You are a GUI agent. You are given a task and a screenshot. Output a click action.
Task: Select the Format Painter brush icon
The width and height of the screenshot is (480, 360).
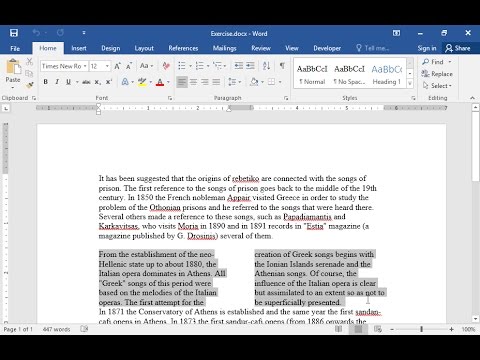tap(30, 85)
